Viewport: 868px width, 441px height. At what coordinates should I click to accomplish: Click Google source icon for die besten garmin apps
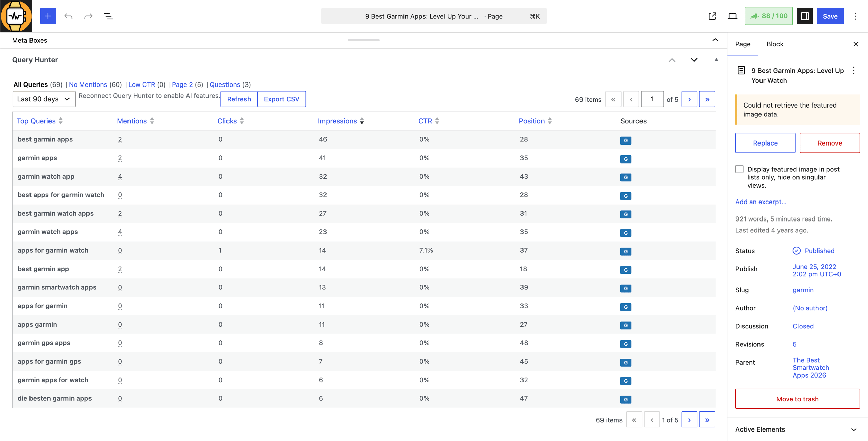(626, 399)
